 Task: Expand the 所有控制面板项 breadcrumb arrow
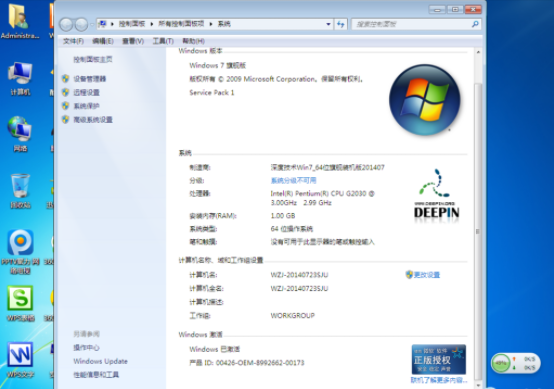211,24
